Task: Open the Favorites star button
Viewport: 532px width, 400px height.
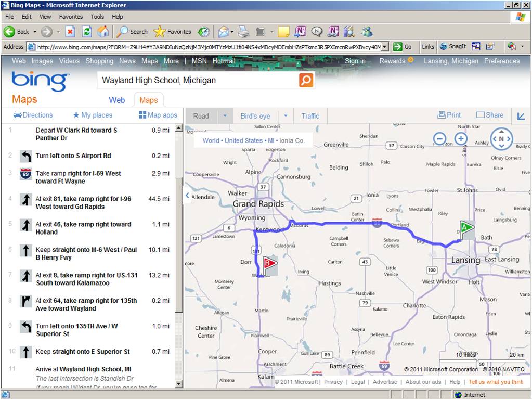Action: point(172,32)
